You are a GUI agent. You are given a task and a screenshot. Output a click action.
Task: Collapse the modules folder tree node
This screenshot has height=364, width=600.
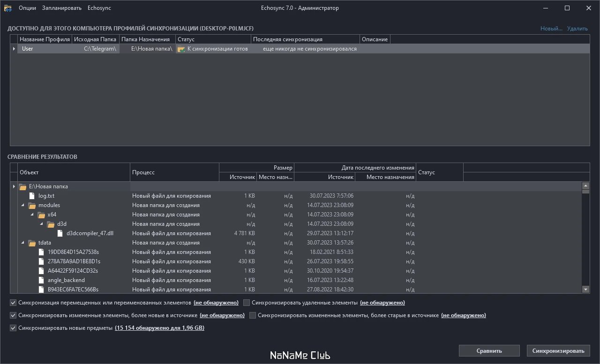(x=23, y=205)
